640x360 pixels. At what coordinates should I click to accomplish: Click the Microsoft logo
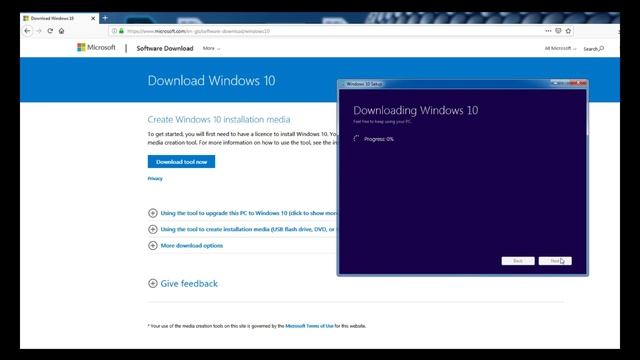(96, 47)
